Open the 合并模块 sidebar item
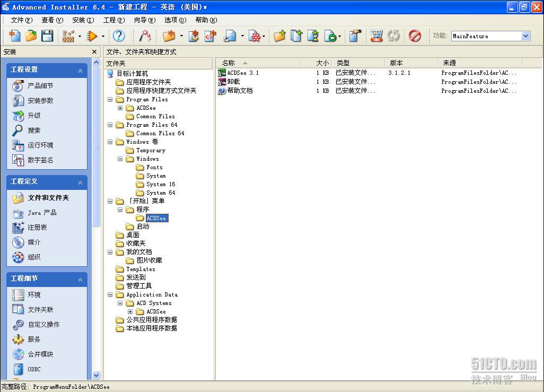 (33, 354)
